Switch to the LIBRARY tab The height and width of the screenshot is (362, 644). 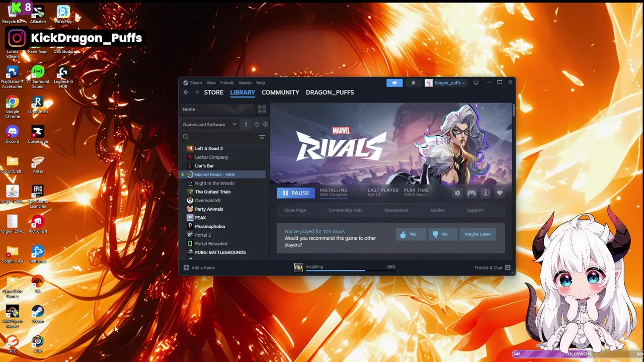point(243,93)
